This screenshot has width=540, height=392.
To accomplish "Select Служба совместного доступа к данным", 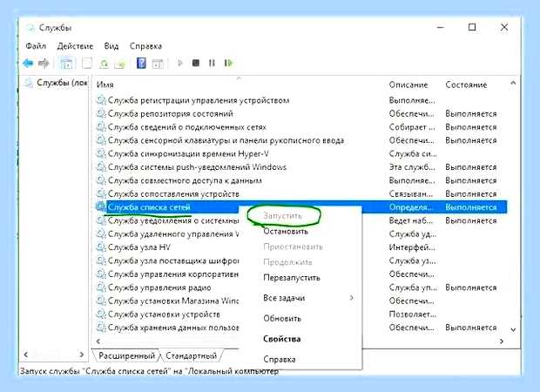I will click(185, 180).
